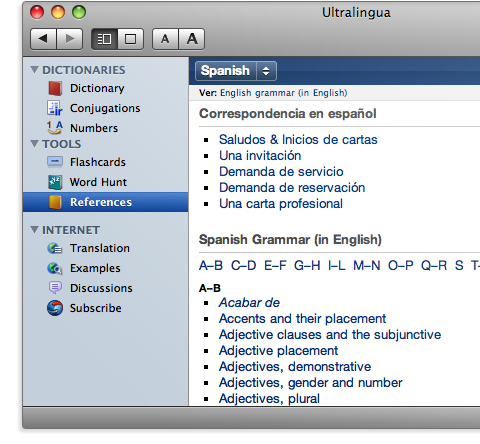Decrease text size with small A

click(165, 39)
